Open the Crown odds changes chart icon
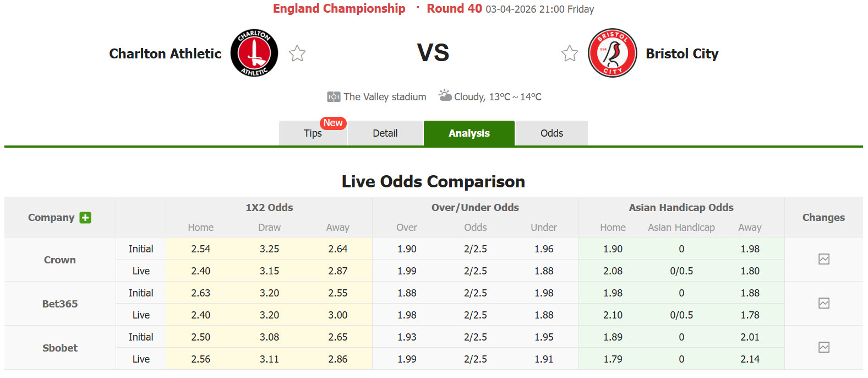The height and width of the screenshot is (378, 868). [823, 259]
